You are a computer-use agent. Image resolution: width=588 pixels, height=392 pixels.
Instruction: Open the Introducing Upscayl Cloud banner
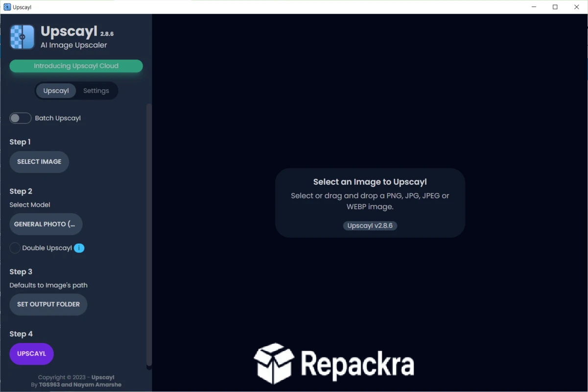[x=76, y=66]
